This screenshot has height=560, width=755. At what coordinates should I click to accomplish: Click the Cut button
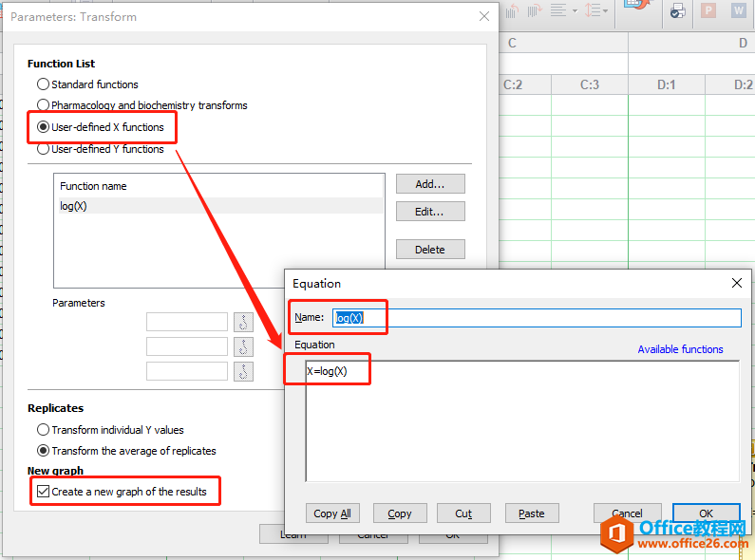pyautogui.click(x=463, y=513)
